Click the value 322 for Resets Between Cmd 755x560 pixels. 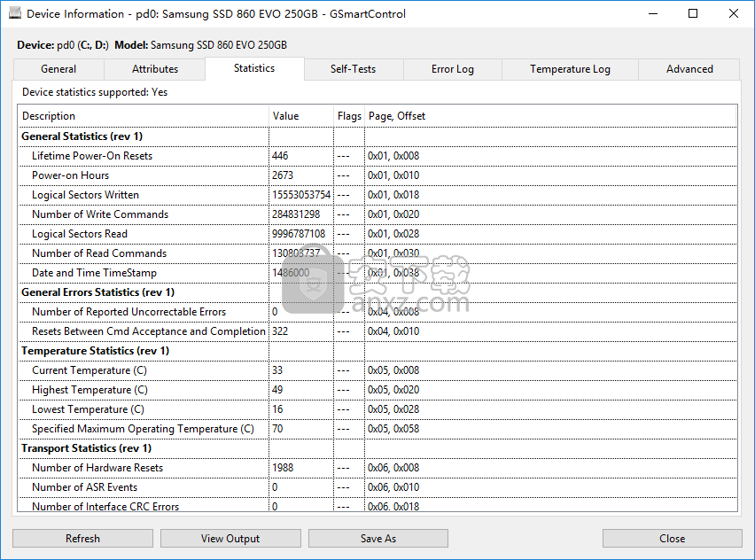280,331
